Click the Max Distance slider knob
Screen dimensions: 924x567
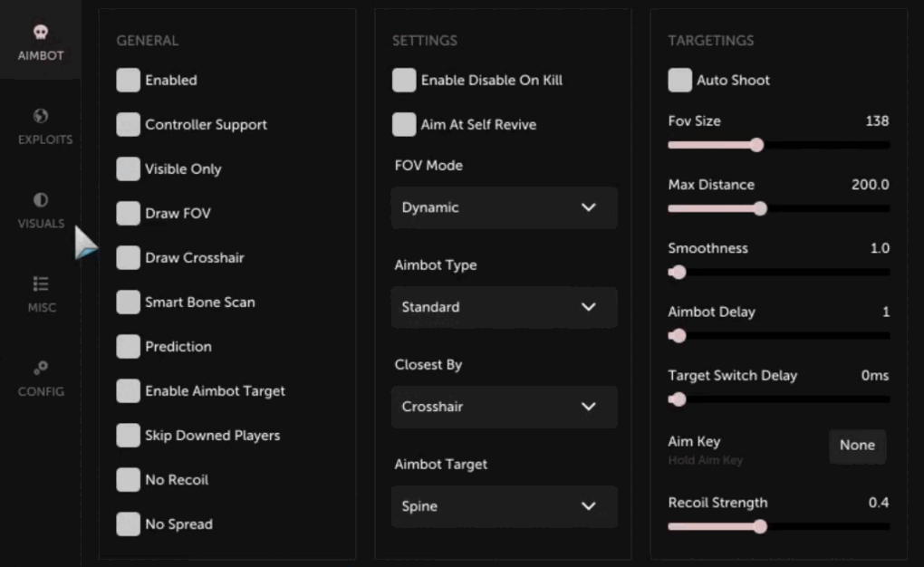760,208
